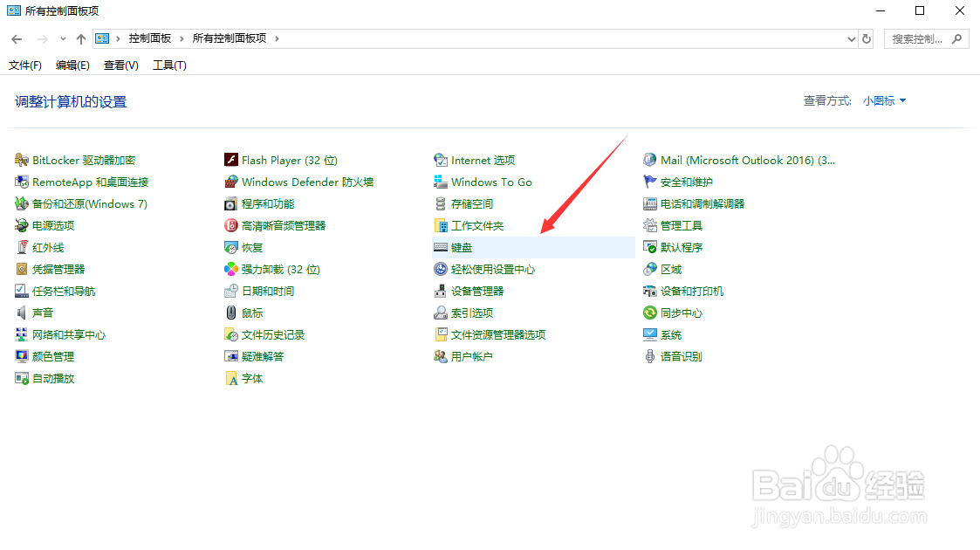Open the 日期和时间 link
Viewport: 980px width, 550px height.
pos(268,292)
